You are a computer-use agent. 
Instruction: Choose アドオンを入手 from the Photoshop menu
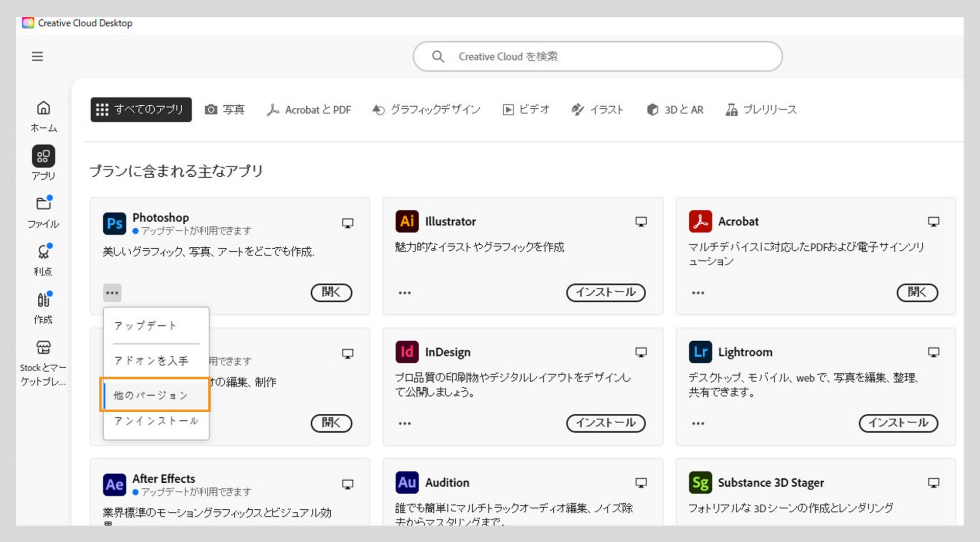(156, 361)
